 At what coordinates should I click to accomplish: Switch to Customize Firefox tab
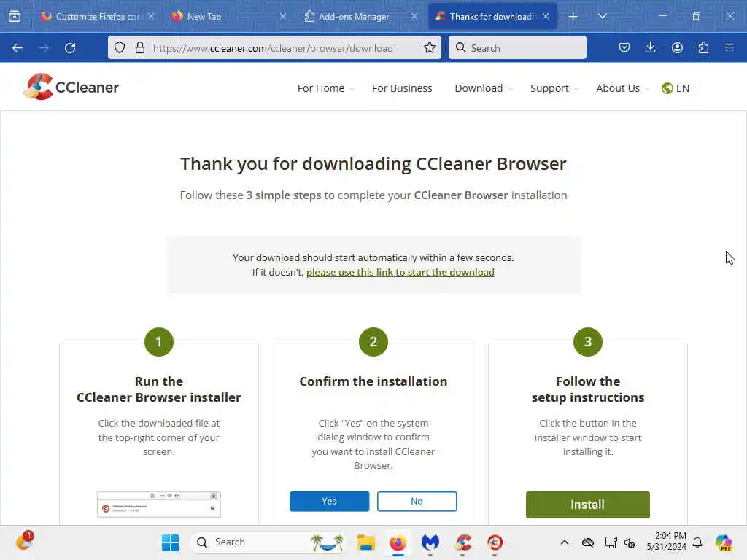pos(98,16)
